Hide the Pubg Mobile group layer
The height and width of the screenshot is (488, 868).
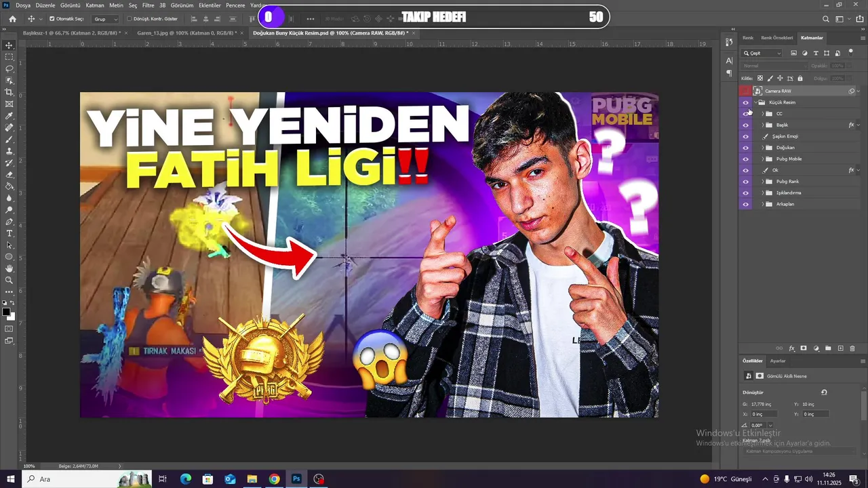point(746,159)
